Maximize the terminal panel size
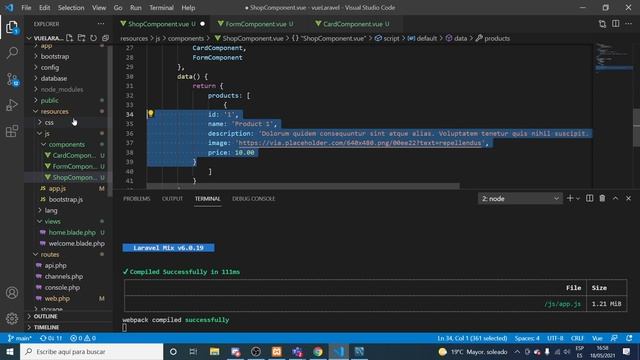Screen dimensions: 640x360 coord(615,198)
